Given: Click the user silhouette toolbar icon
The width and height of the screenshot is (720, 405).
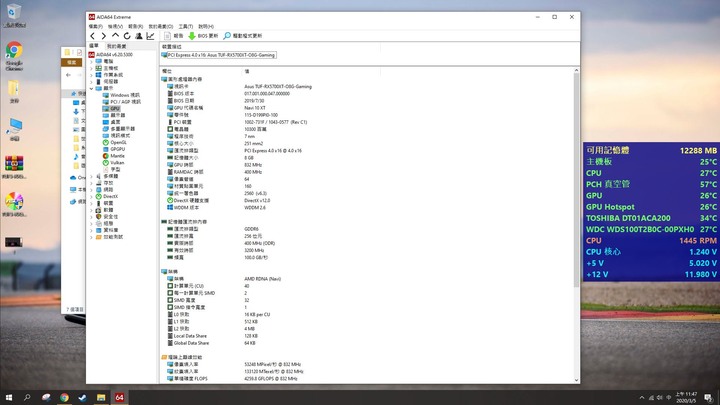Looking at the screenshot, I should (139, 36).
